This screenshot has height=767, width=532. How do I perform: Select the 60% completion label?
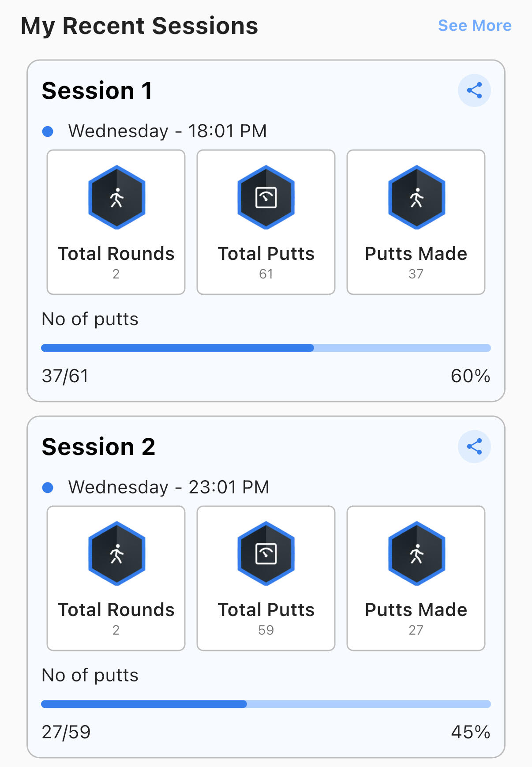click(470, 376)
